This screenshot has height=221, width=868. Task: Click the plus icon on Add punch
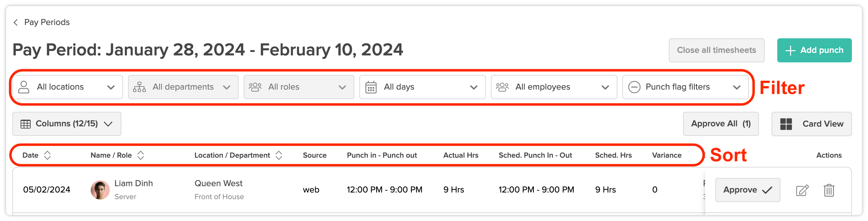tap(790, 50)
